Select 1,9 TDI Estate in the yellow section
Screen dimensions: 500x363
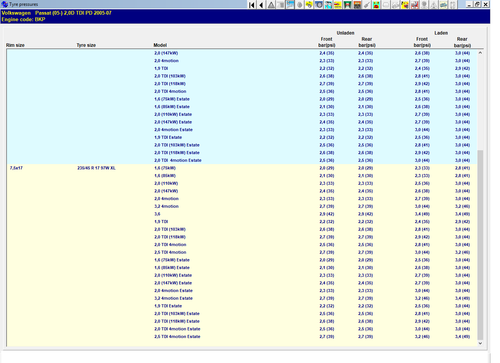click(168, 306)
